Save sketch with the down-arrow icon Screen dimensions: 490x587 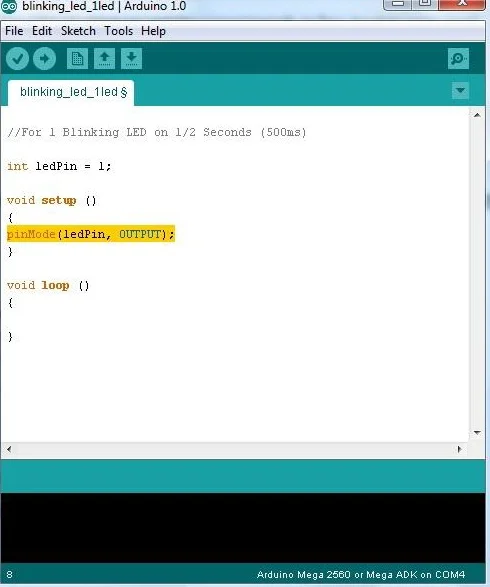point(131,58)
